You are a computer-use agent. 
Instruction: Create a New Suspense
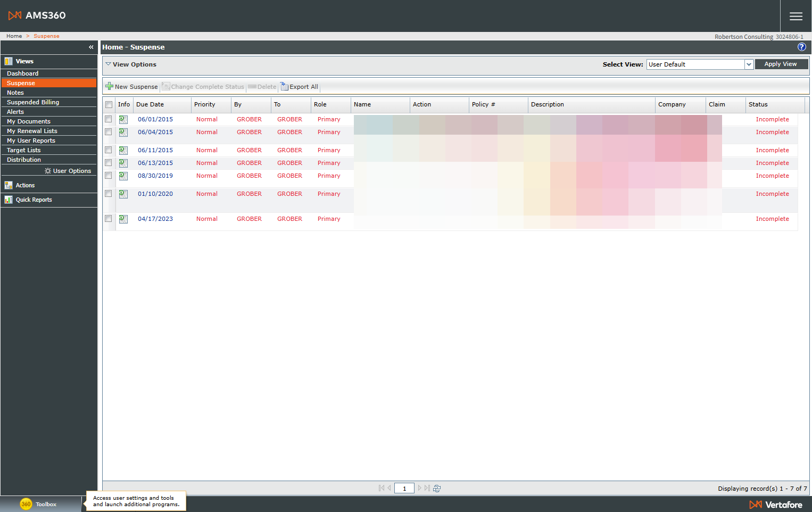[x=132, y=87]
